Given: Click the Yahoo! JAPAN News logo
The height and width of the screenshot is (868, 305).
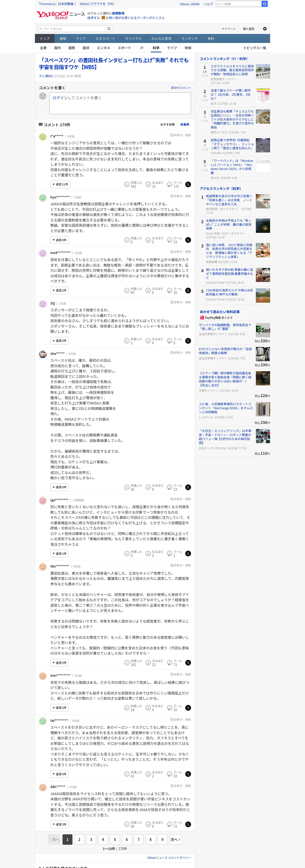Looking at the screenshot, I should (x=60, y=15).
